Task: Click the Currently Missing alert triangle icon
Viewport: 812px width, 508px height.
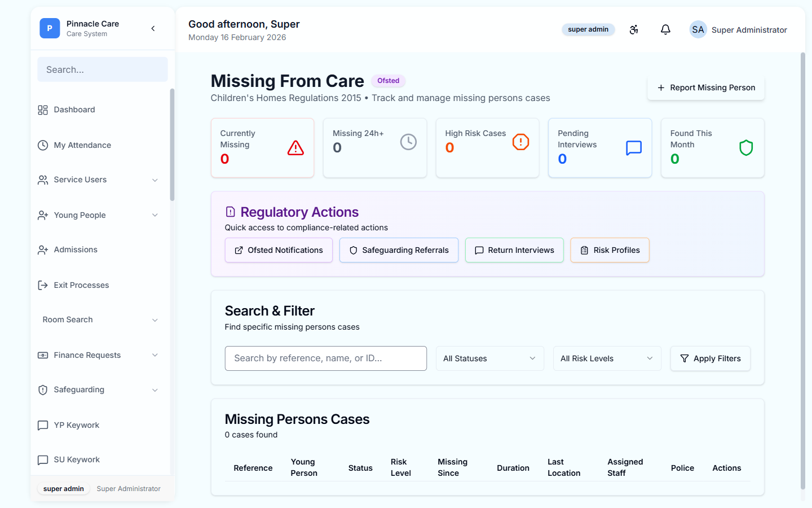Action: pyautogui.click(x=295, y=148)
